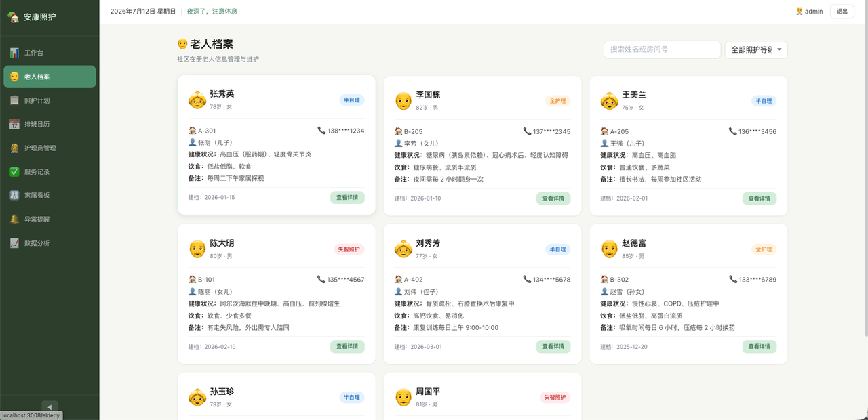Open the 数据分析 chart icon
868x420 pixels.
pos(14,243)
